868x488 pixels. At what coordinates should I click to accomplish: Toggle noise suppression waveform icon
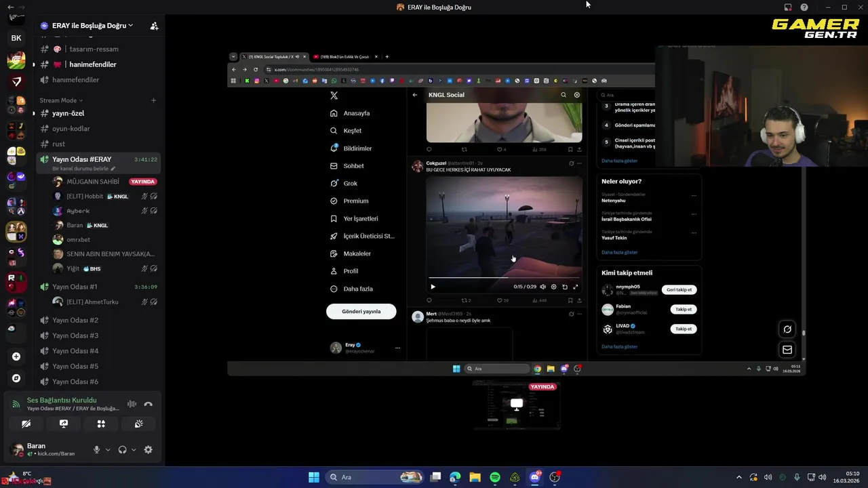click(132, 404)
